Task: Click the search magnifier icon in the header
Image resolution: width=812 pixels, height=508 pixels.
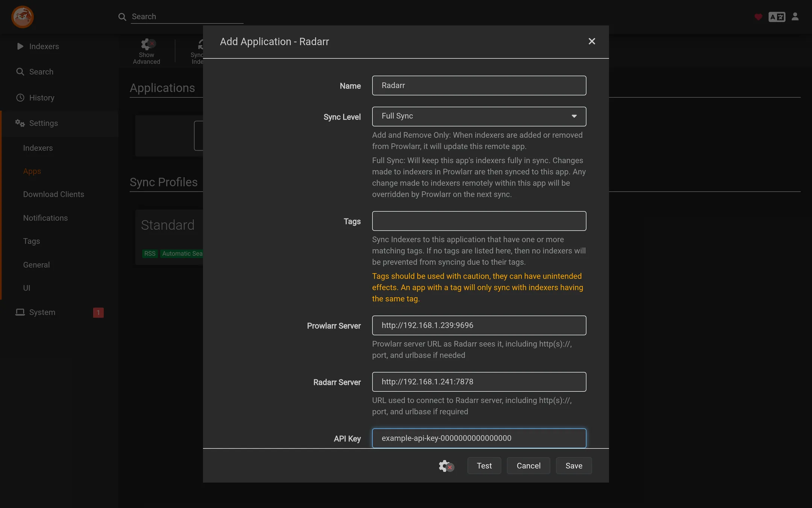Action: click(x=122, y=17)
